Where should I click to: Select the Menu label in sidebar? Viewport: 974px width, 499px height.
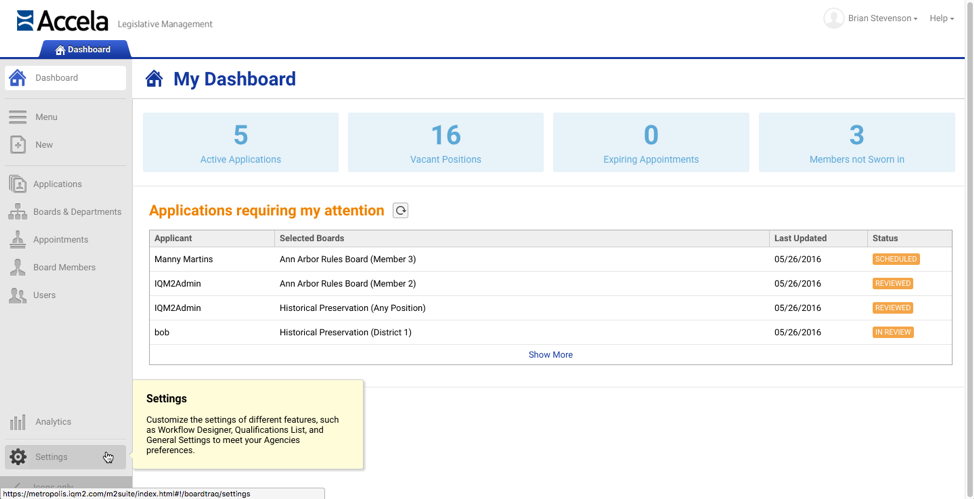46,117
